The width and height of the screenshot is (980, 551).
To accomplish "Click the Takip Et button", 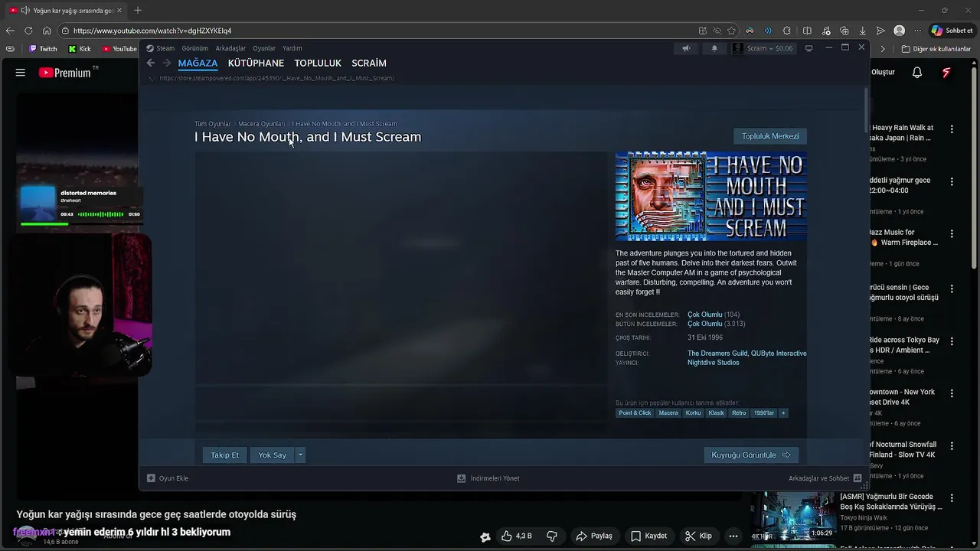I will tap(225, 455).
